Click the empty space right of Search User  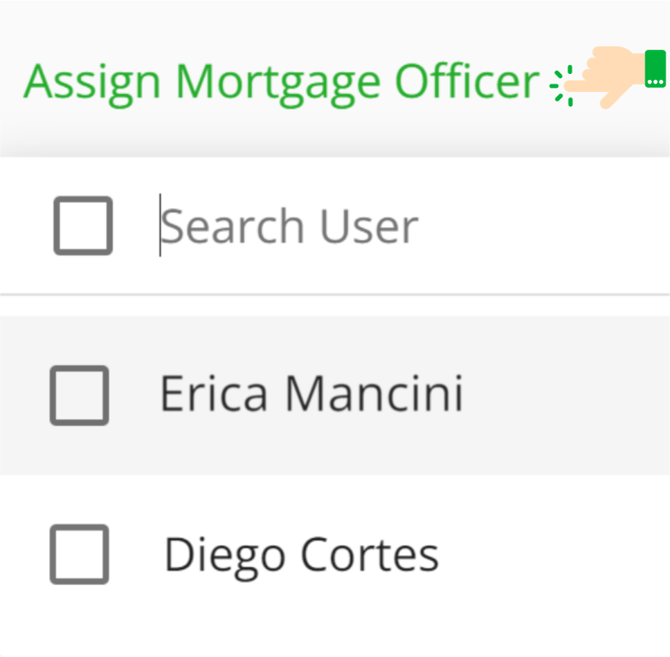click(x=543, y=226)
